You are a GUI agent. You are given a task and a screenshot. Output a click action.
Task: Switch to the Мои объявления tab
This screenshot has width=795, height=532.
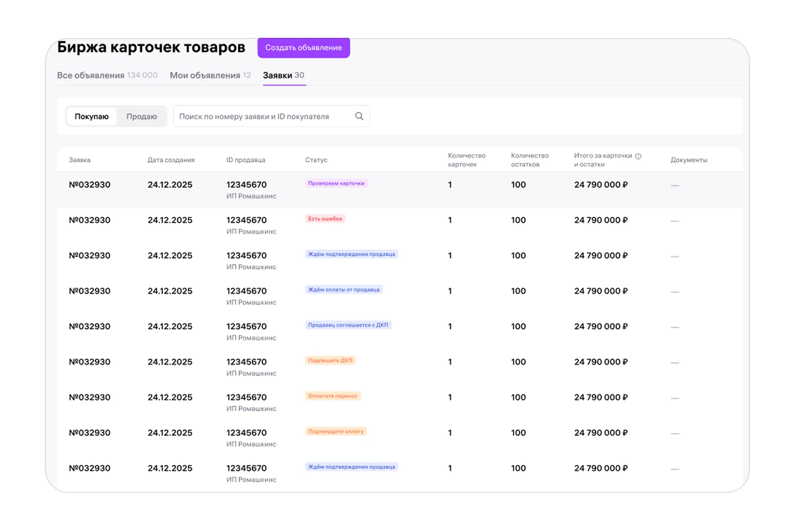coord(210,75)
